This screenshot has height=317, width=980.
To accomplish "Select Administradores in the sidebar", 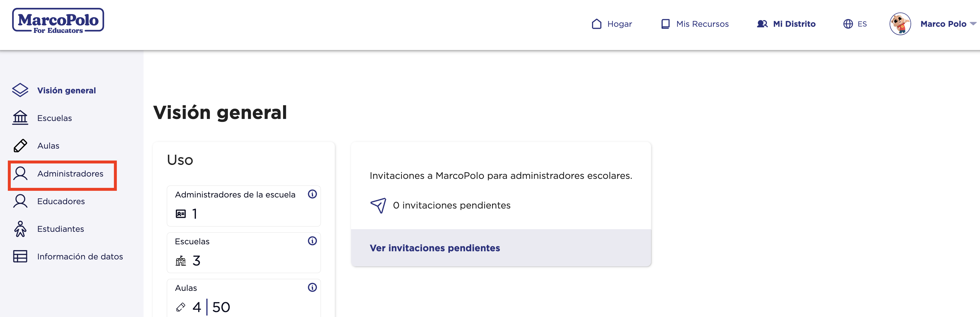I will pos(62,174).
